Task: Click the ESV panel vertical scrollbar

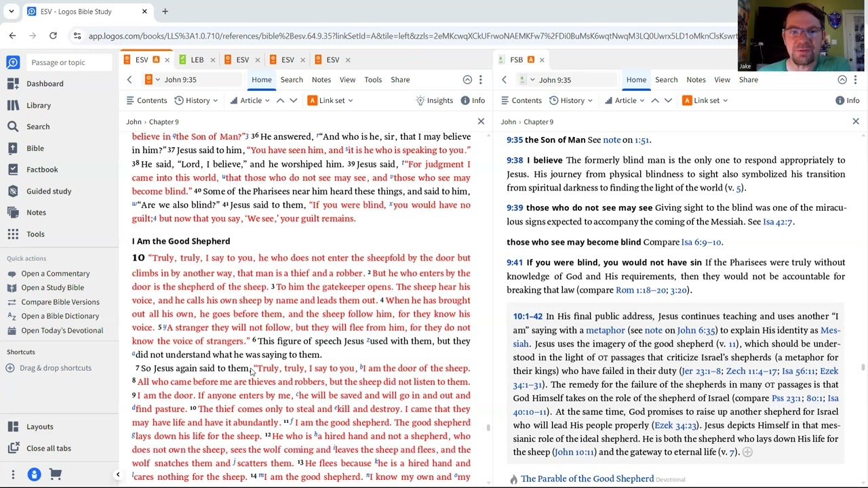Action: click(488, 428)
